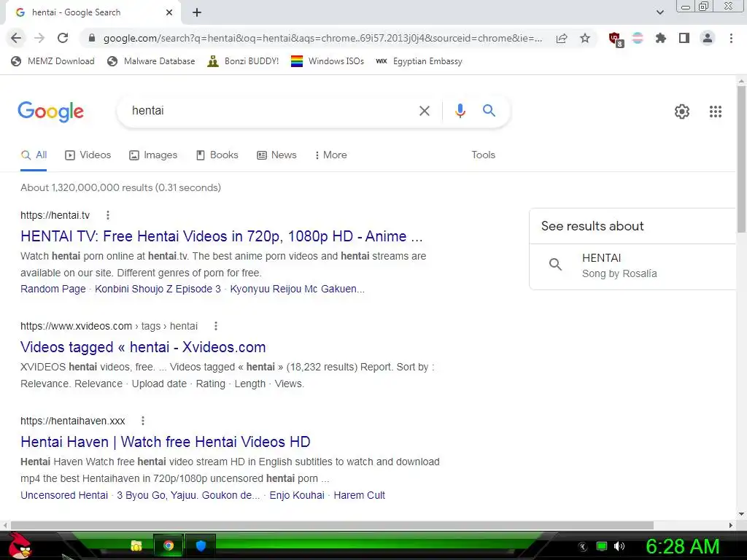Open the Malware Database bookmark
This screenshot has width=747, height=560.
coord(151,61)
